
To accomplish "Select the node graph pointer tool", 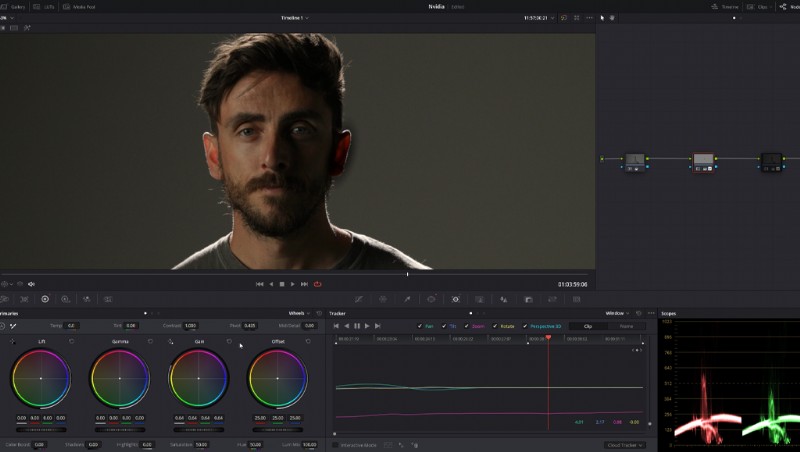I will click(x=602, y=18).
